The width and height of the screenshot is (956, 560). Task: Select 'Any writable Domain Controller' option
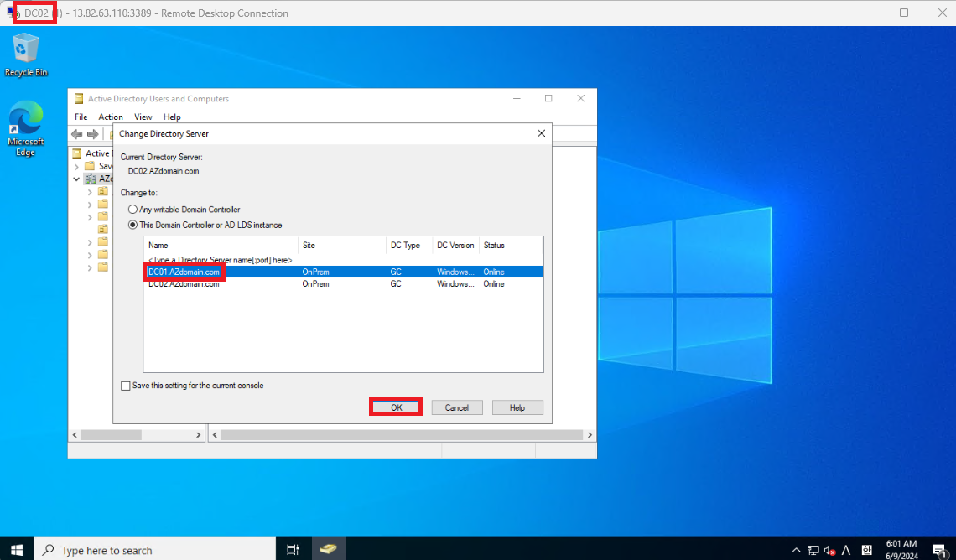[132, 210]
